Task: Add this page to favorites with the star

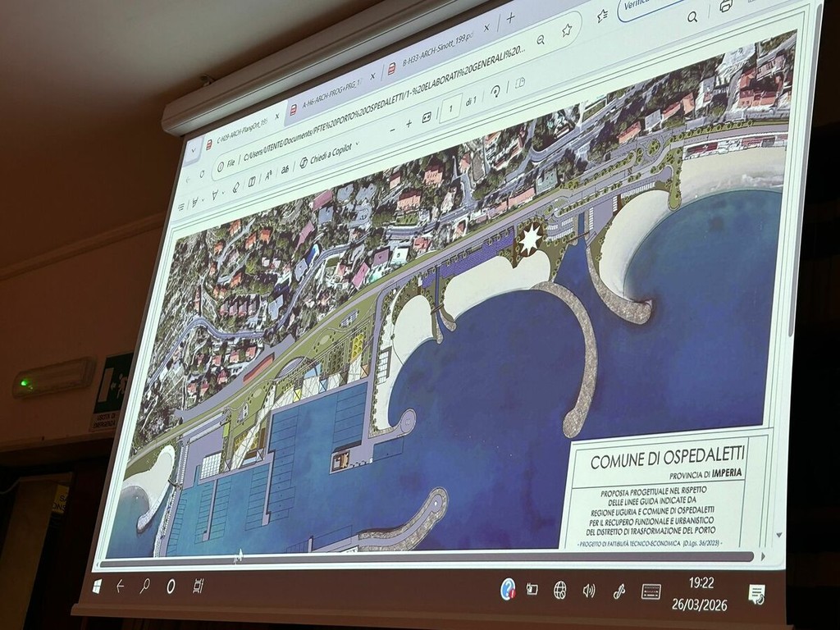Action: (566, 30)
